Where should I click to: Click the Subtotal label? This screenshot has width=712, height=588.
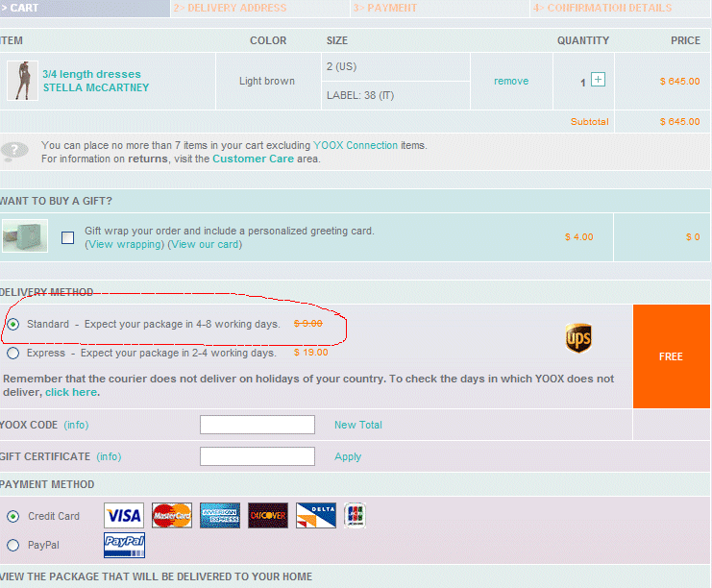click(x=589, y=122)
